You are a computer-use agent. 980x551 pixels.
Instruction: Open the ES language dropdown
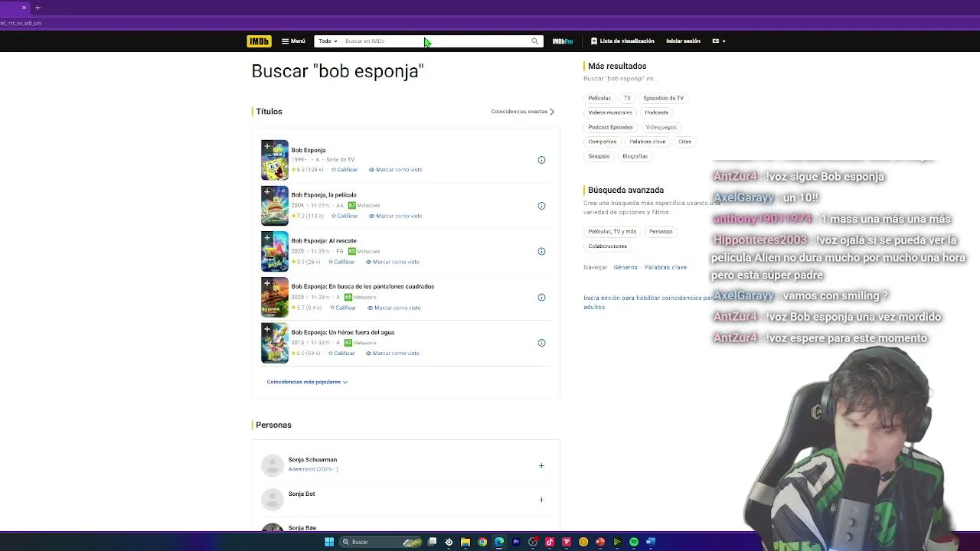[719, 41]
